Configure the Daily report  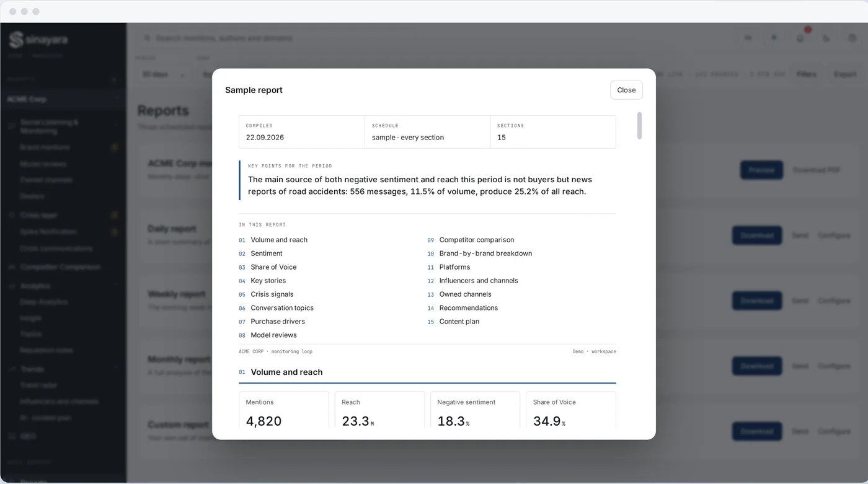coord(834,235)
